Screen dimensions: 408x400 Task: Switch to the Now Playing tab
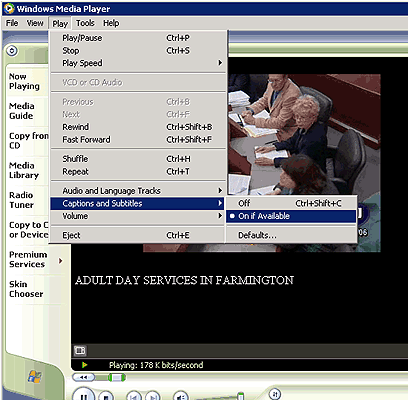[x=24, y=81]
